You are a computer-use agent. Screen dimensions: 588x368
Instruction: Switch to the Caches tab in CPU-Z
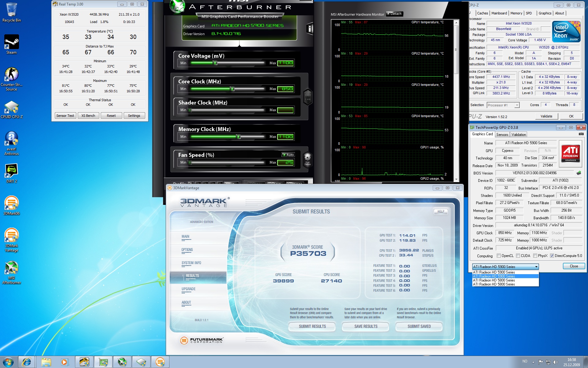point(482,13)
